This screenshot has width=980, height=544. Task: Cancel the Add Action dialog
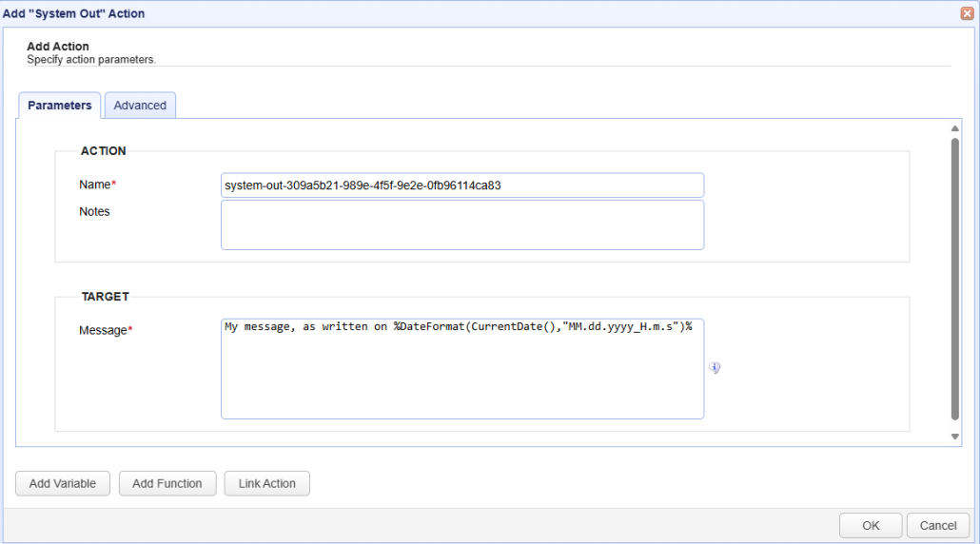[937, 525]
